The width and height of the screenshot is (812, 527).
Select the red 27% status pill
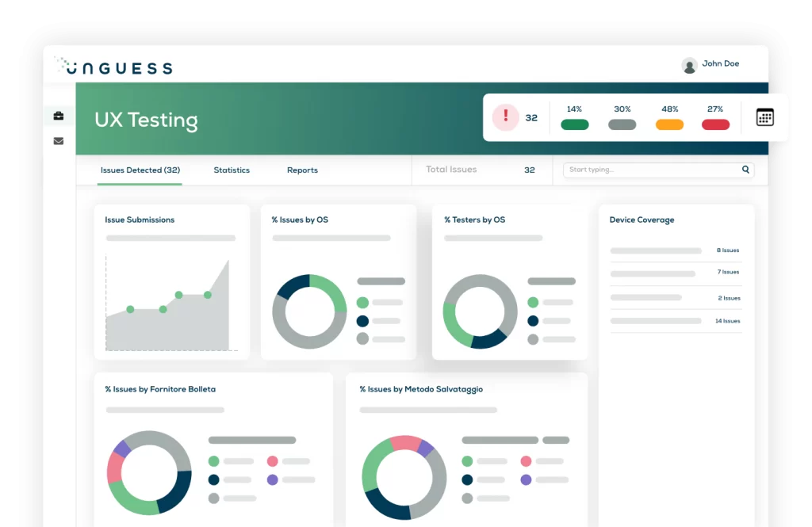pos(715,124)
